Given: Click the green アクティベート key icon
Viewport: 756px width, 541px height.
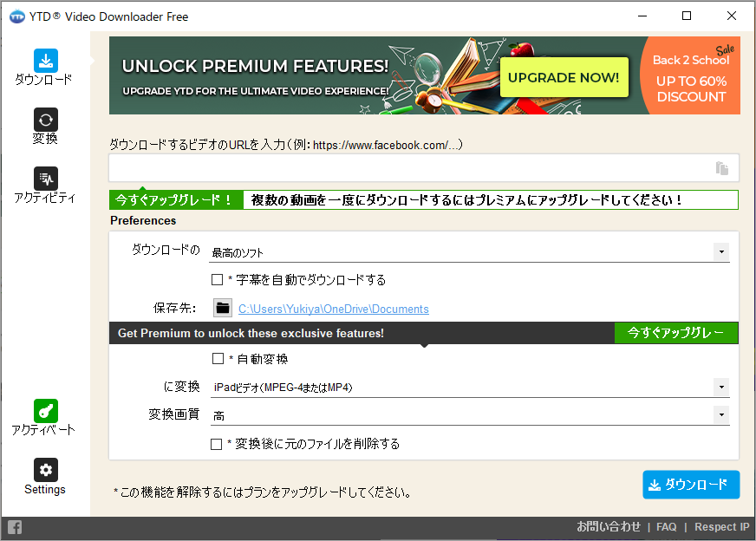Looking at the screenshot, I should [x=44, y=412].
